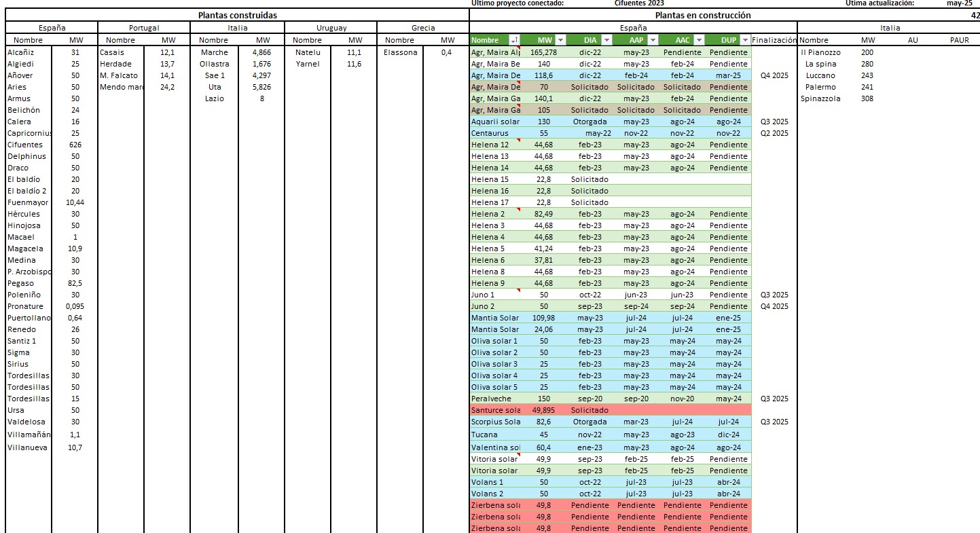Image resolution: width=980 pixels, height=533 pixels.
Task: Select the Spinazzola MW value 308
Action: point(867,98)
